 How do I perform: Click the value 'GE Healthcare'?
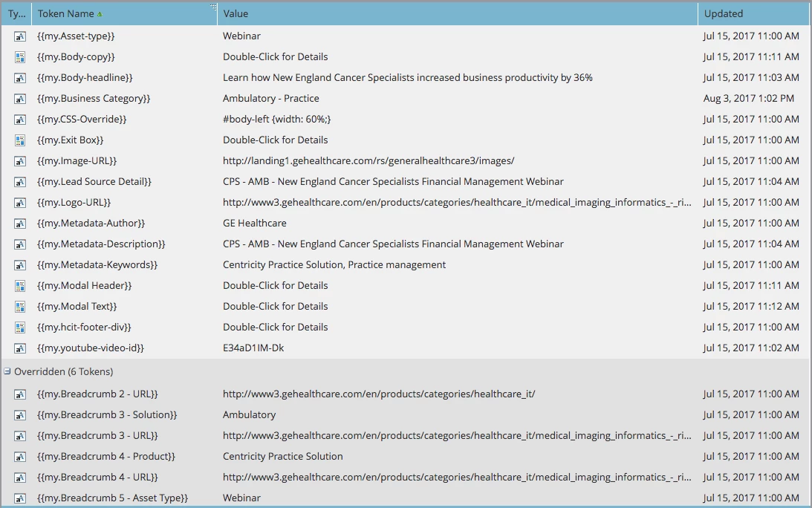click(254, 223)
